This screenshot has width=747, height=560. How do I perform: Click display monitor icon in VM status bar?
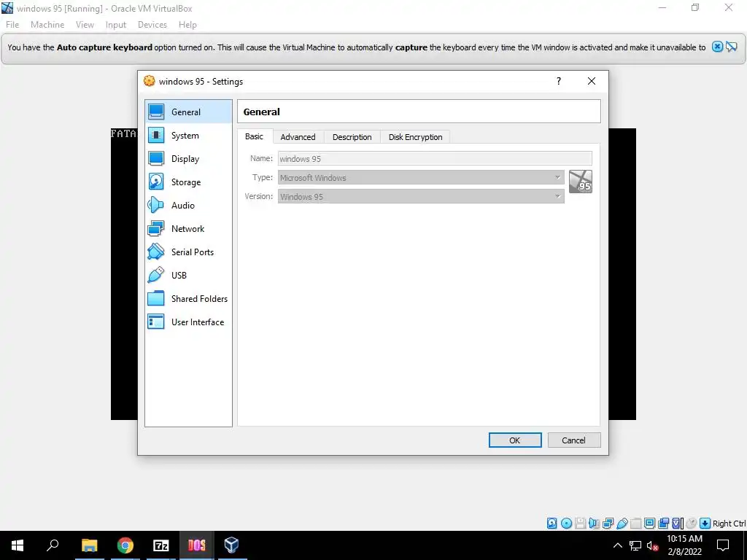point(650,524)
